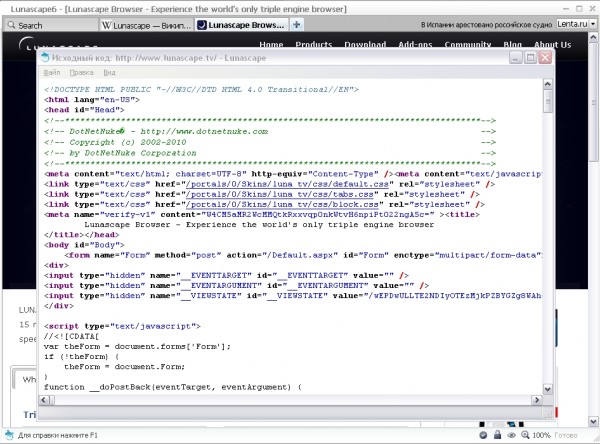Image resolution: width=600 pixels, height=444 pixels.
Task: Open the Файл menu in the source window
Action: coord(52,72)
